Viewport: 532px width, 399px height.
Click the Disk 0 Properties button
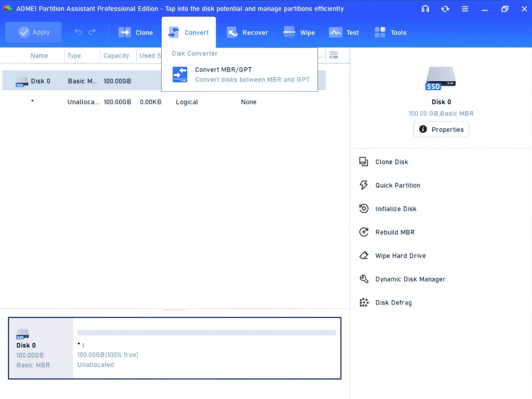[x=441, y=129]
